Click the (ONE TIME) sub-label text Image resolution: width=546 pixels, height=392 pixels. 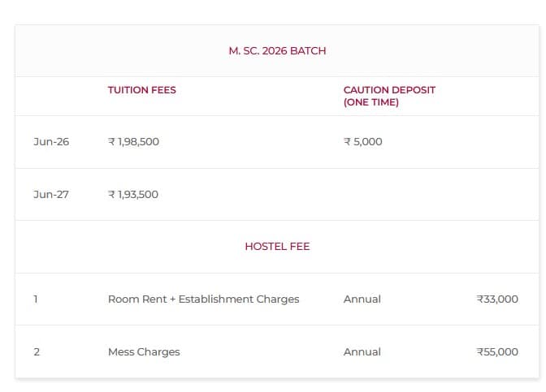(x=370, y=102)
